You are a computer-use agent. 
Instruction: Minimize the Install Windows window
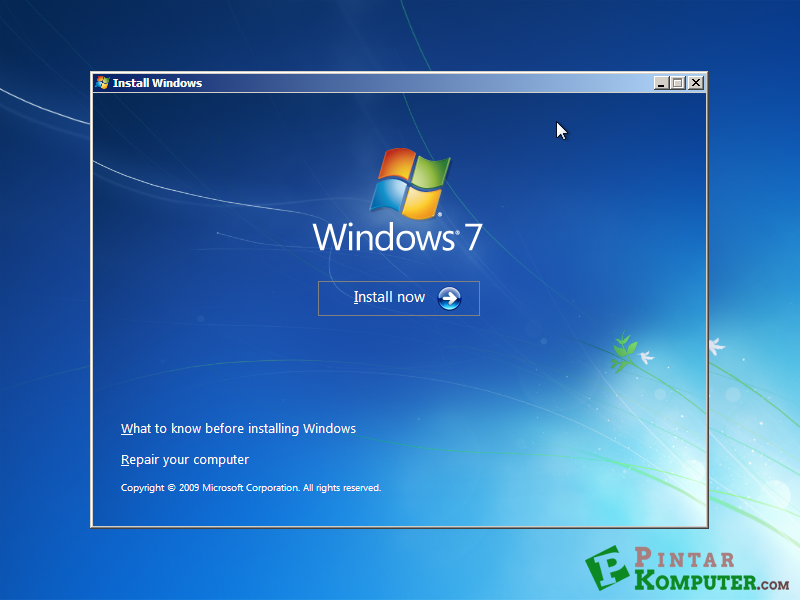coord(661,83)
